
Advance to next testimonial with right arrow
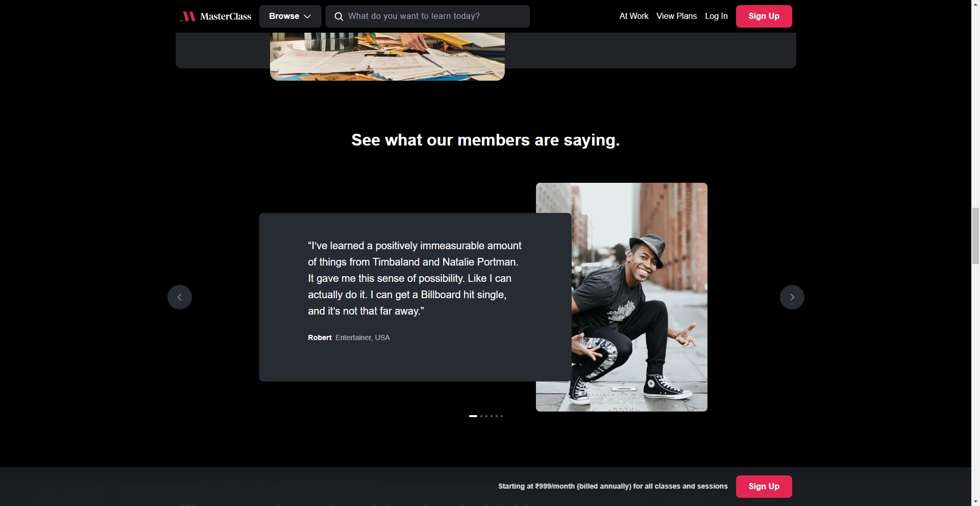792,297
